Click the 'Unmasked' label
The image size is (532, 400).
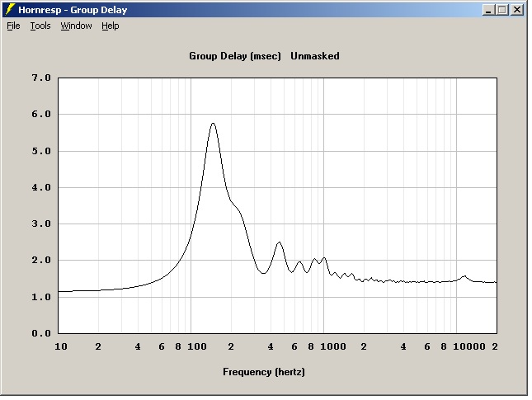click(x=315, y=56)
